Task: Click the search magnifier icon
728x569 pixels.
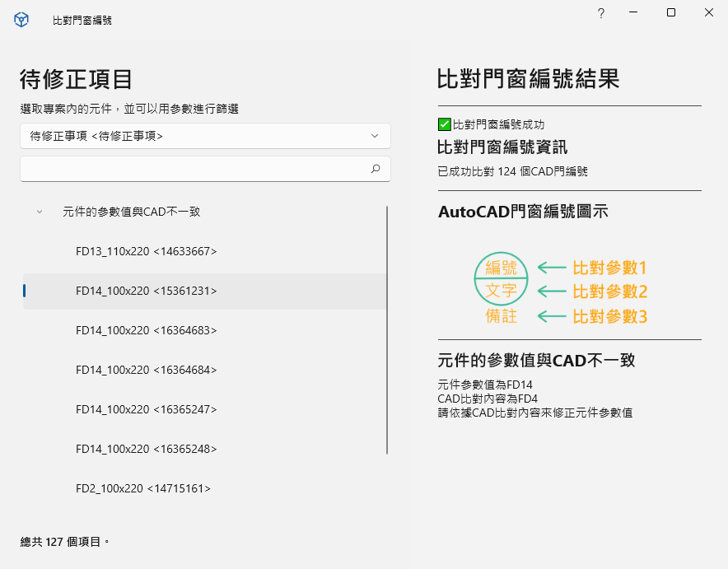Action: click(376, 169)
